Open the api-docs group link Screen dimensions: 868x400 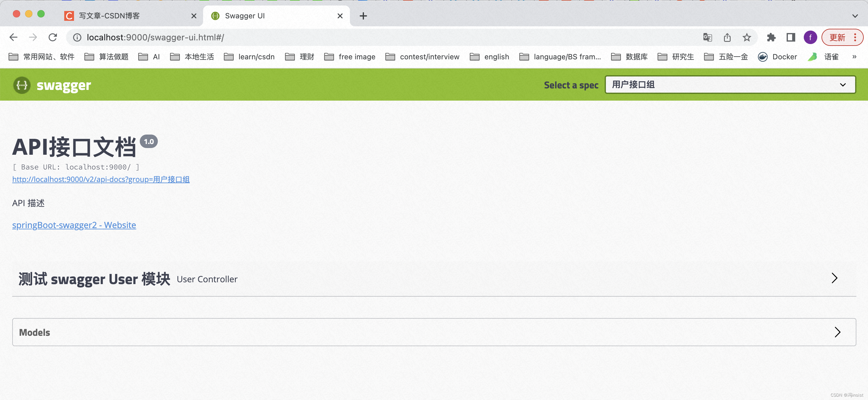coord(101,179)
